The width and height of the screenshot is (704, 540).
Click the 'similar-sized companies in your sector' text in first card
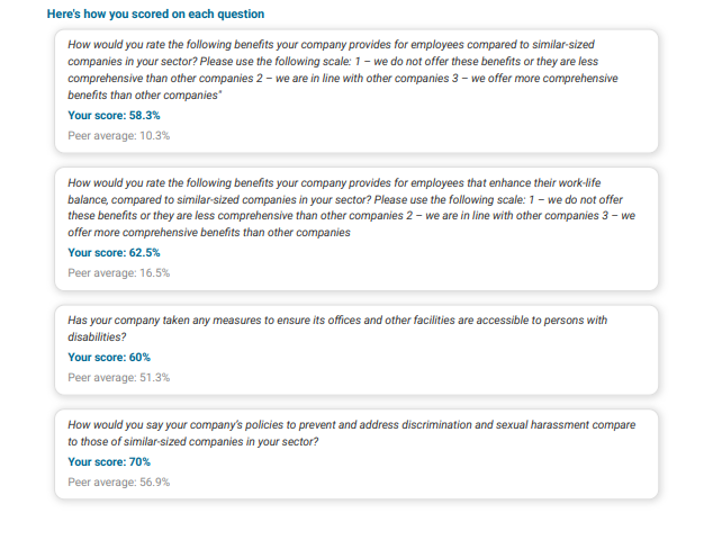[x=331, y=53]
